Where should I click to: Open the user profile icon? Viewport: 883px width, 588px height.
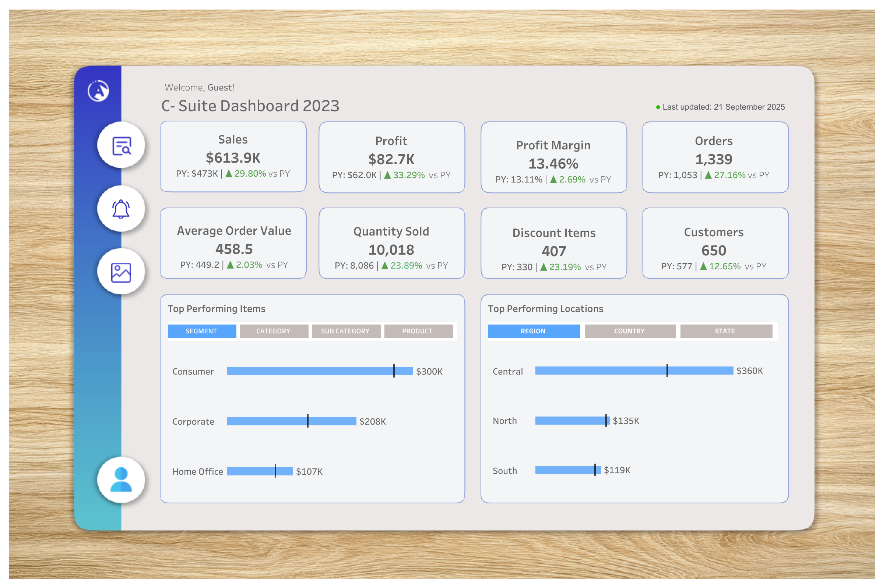[121, 479]
